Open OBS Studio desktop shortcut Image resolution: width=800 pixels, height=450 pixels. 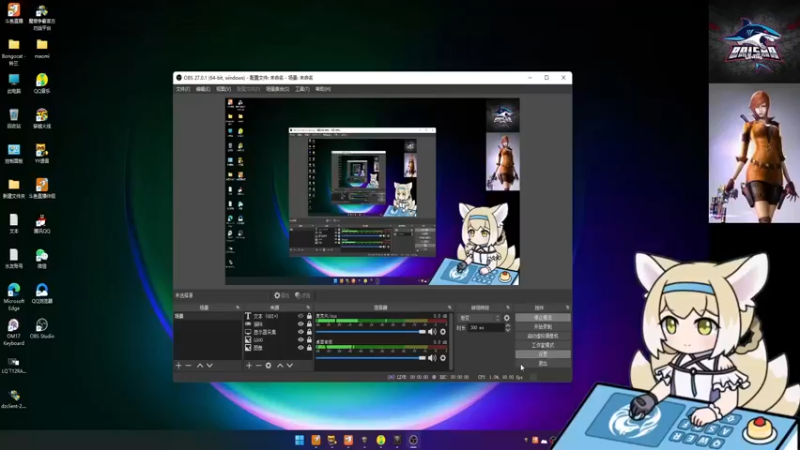[42, 329]
